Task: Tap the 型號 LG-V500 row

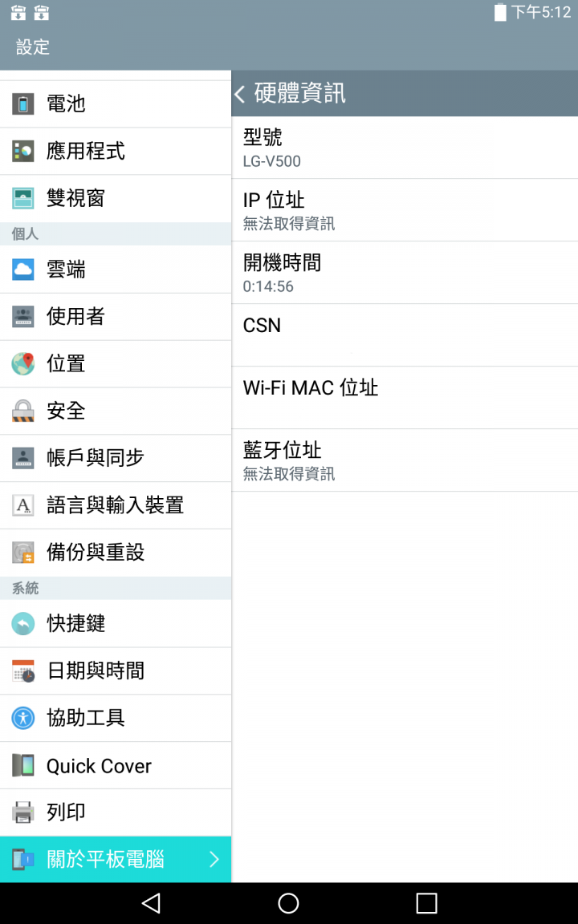Action: click(405, 148)
